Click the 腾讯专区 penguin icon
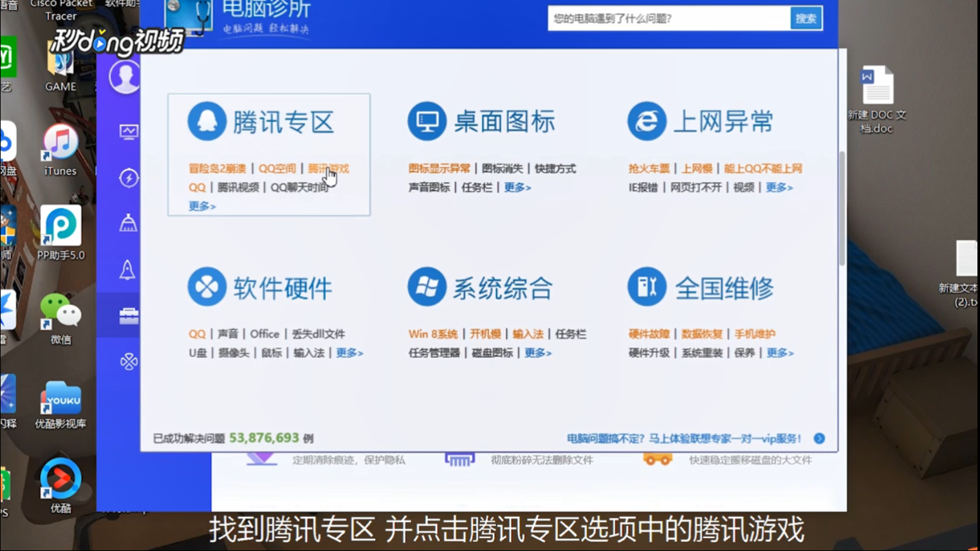Viewport: 980px width, 551px height. (207, 121)
